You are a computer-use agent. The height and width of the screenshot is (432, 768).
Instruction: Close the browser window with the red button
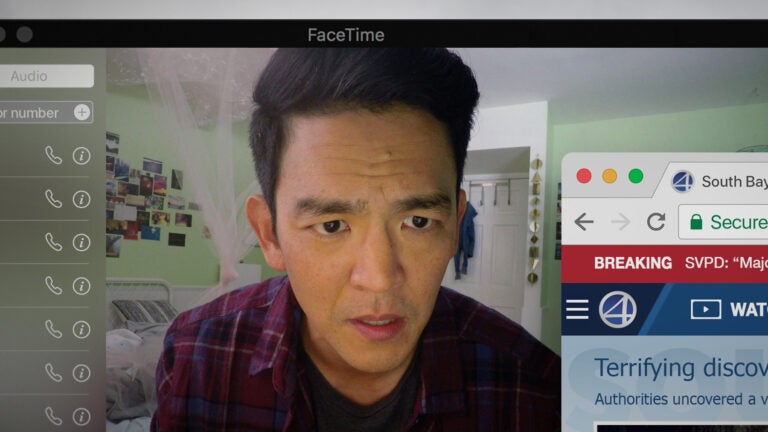click(x=583, y=176)
